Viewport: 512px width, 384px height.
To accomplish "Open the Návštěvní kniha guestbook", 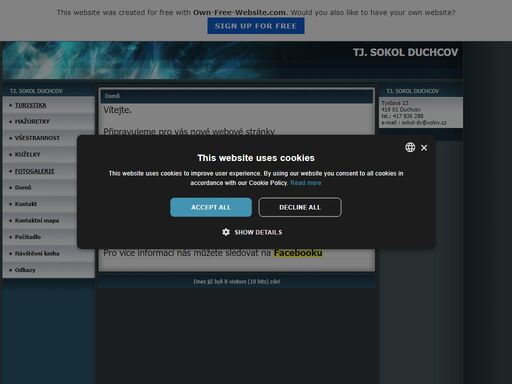I will point(37,253).
